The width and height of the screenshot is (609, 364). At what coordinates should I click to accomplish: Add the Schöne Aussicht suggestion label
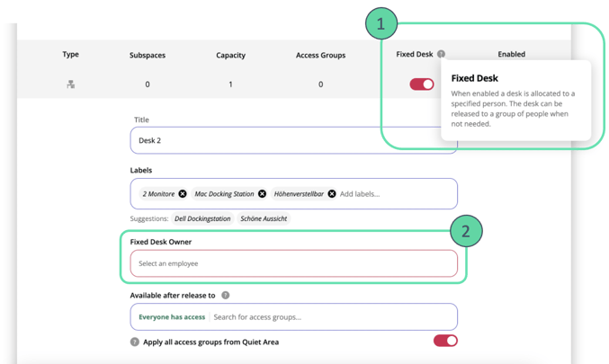[x=264, y=218]
